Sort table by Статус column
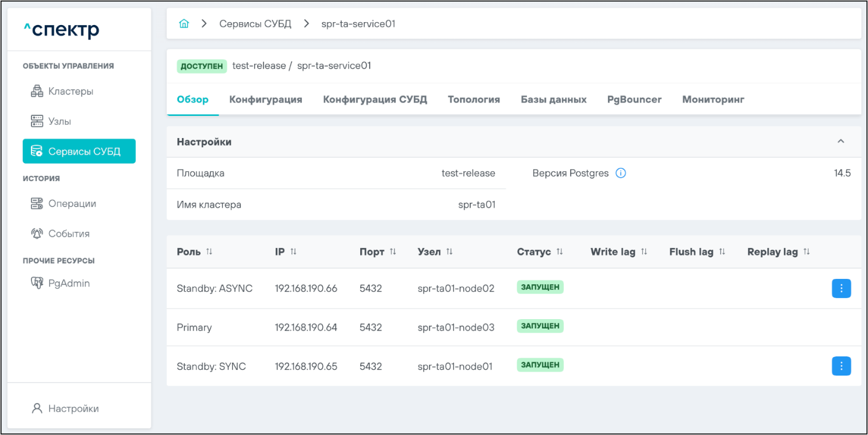 point(559,252)
